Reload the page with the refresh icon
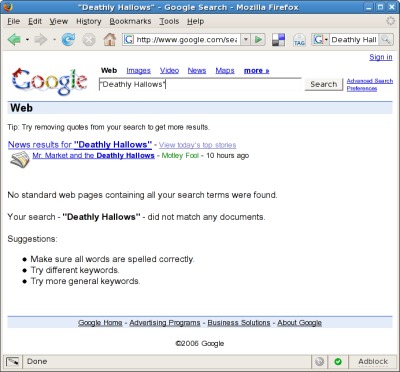This screenshot has height=372, width=400. tap(68, 40)
